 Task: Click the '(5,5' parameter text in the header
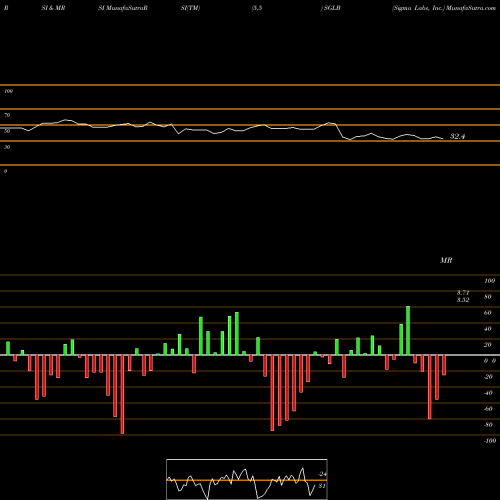(257, 8)
